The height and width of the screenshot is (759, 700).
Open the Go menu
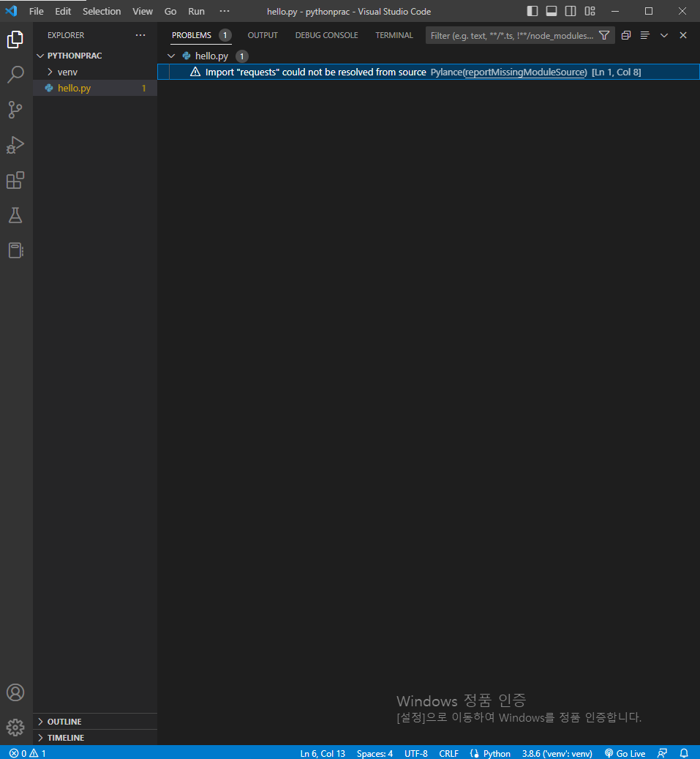click(x=170, y=11)
